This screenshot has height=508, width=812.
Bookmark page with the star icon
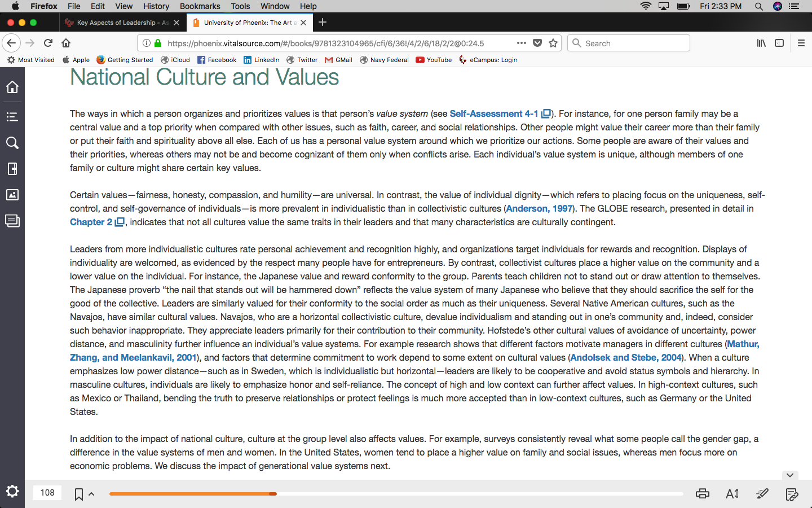(x=553, y=43)
